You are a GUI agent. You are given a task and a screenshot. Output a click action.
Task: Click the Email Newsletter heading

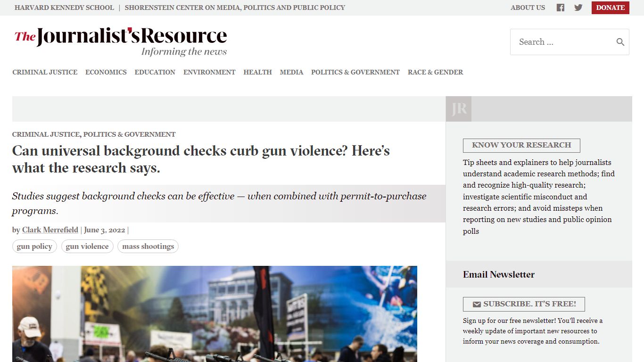click(x=499, y=274)
